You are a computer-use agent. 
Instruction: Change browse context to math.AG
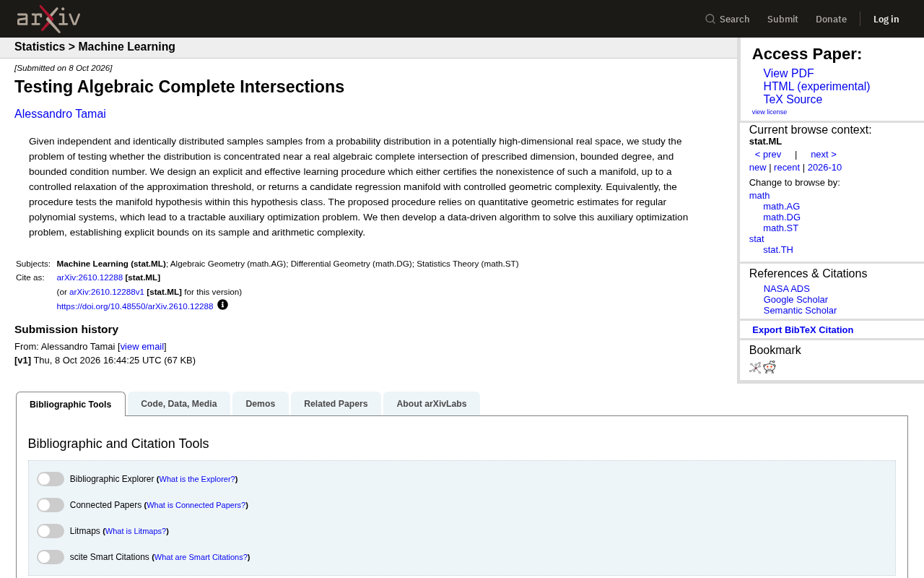[x=782, y=207]
